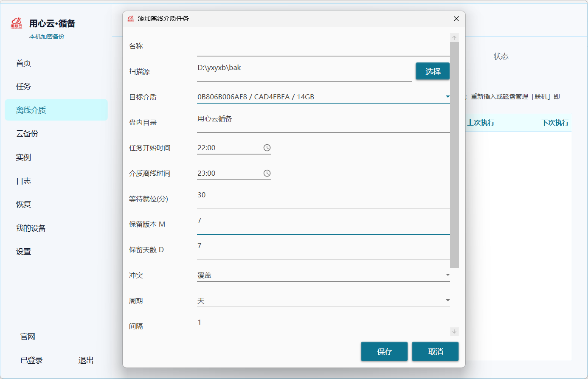Open 设置 in the sidebar

click(x=56, y=252)
